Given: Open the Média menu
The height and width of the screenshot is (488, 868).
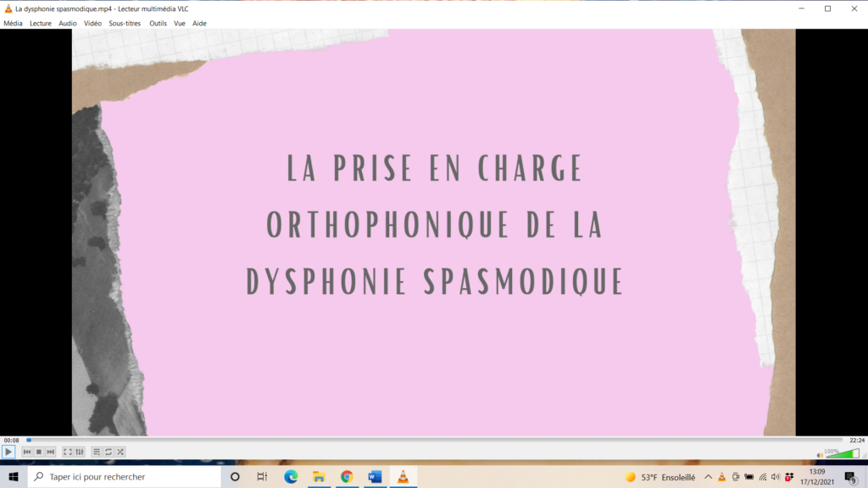Looking at the screenshot, I should 13,24.
